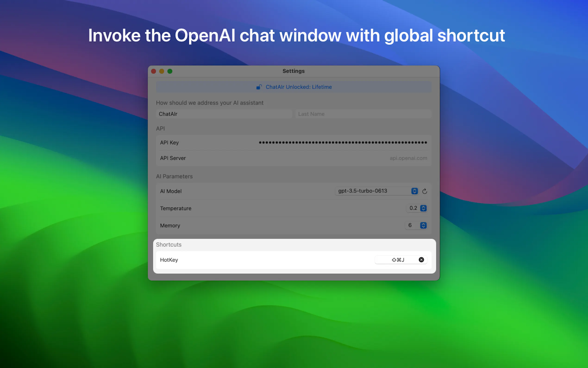Viewport: 588px width, 368px height.
Task: Zoom Settings window with green button
Action: 170,71
